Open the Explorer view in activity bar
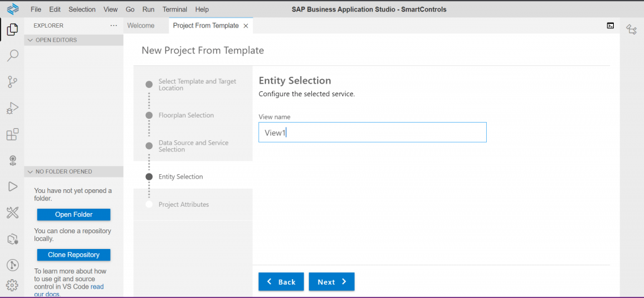The height and width of the screenshot is (298, 644). tap(13, 29)
